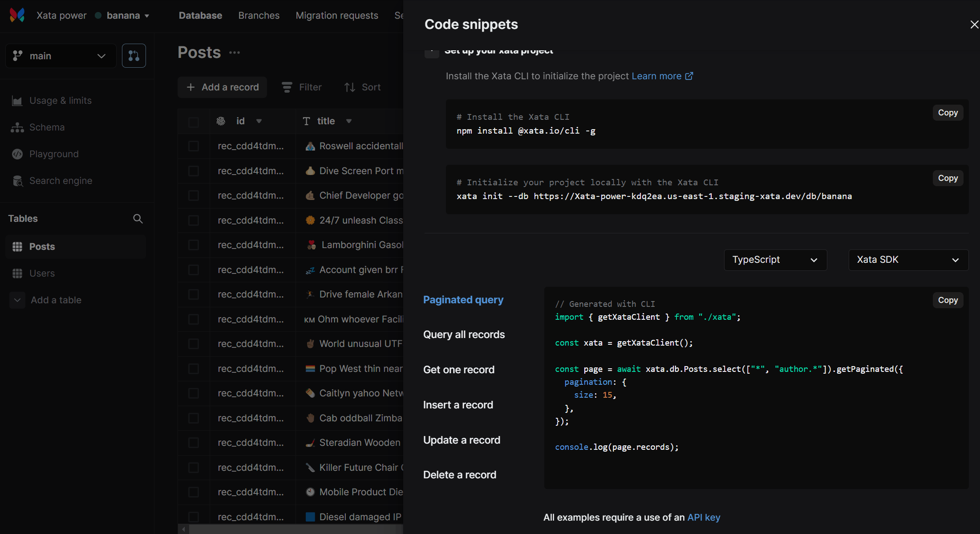Image resolution: width=980 pixels, height=534 pixels.
Task: Click the Xata power workspace name
Action: (x=61, y=16)
